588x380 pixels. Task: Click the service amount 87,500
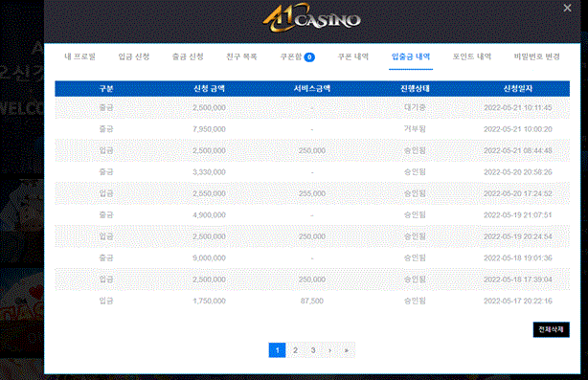(312, 301)
